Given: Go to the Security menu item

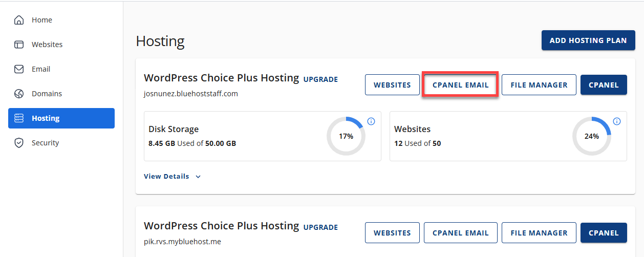Looking at the screenshot, I should click(45, 143).
